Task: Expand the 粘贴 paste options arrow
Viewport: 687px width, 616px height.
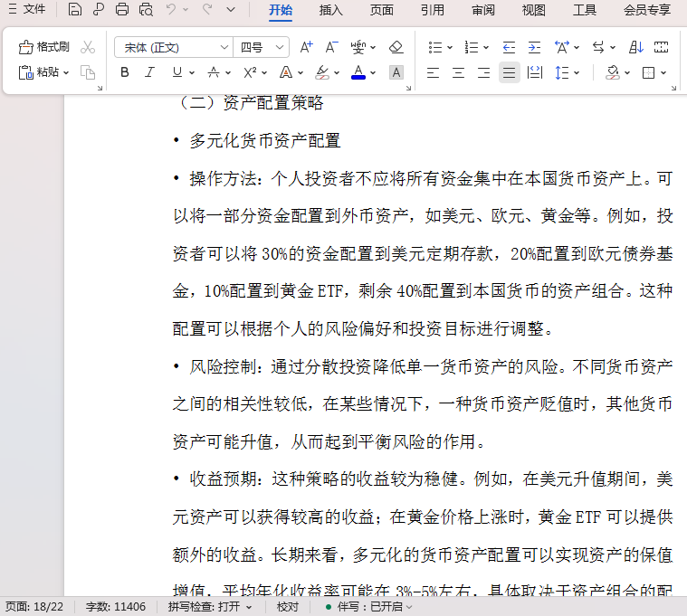Action: (x=66, y=72)
